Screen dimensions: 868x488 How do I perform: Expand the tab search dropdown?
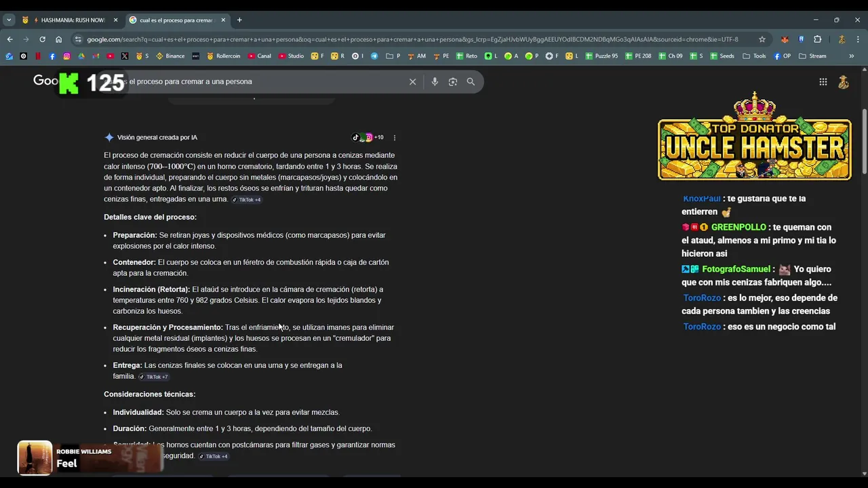tap(9, 20)
